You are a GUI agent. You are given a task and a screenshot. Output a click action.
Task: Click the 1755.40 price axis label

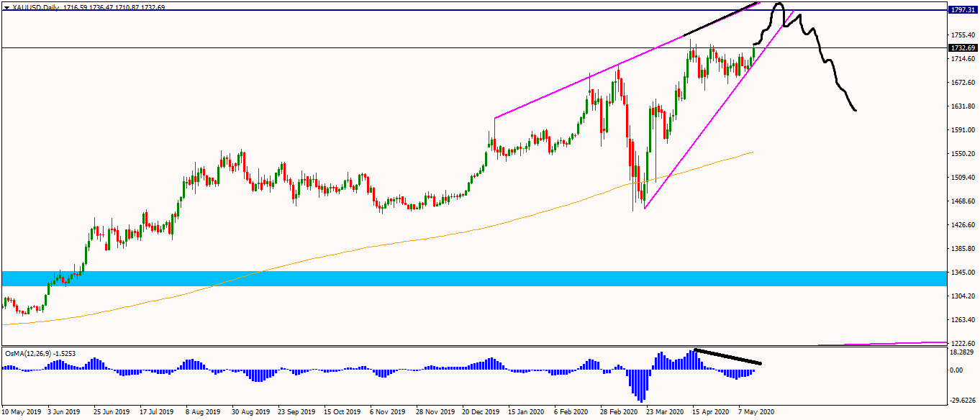[963, 35]
